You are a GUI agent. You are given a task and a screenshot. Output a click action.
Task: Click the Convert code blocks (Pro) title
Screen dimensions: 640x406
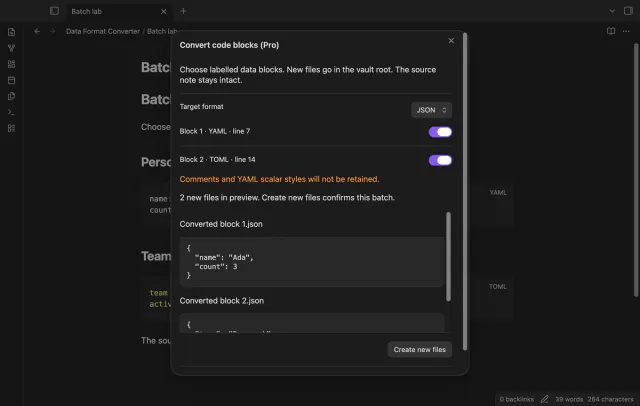click(x=229, y=45)
